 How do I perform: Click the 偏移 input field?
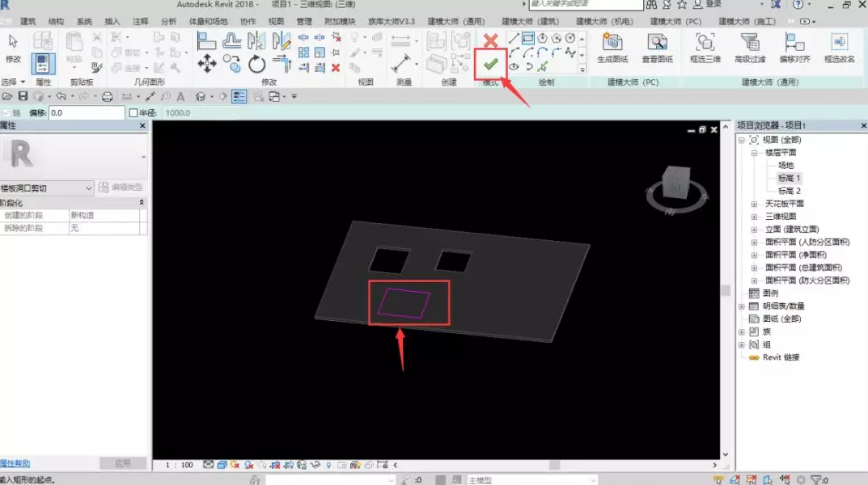[x=87, y=113]
